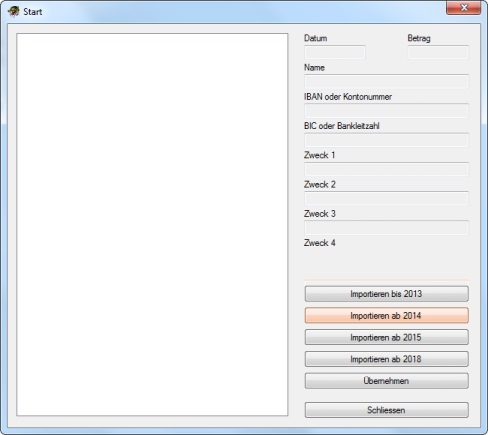This screenshot has height=435, width=488.
Task: Click the Start window title text
Action: pos(33,12)
